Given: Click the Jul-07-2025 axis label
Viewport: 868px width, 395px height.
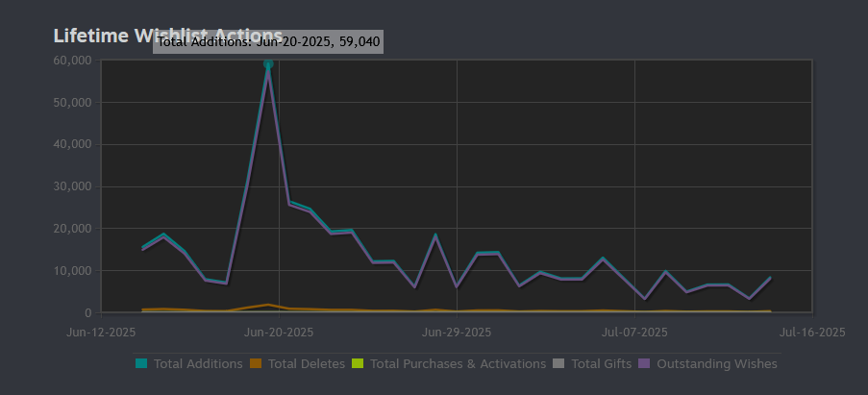Looking at the screenshot, I should point(634,333).
